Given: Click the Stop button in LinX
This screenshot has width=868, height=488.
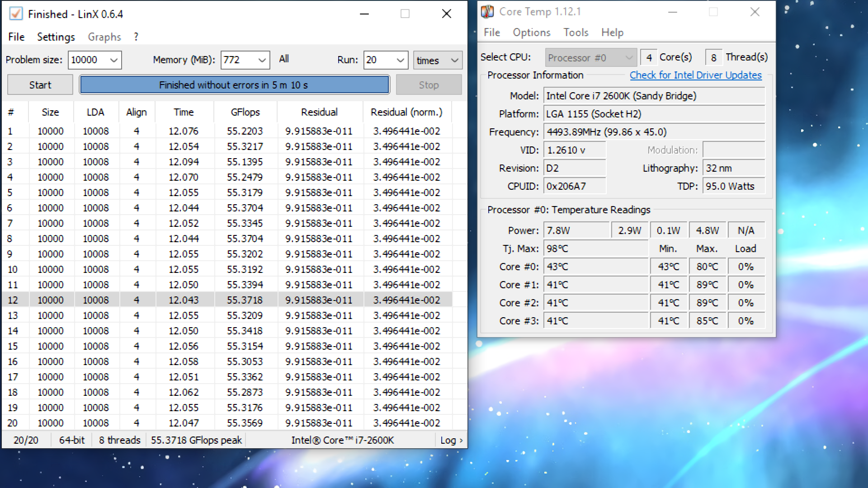Looking at the screenshot, I should click(429, 85).
